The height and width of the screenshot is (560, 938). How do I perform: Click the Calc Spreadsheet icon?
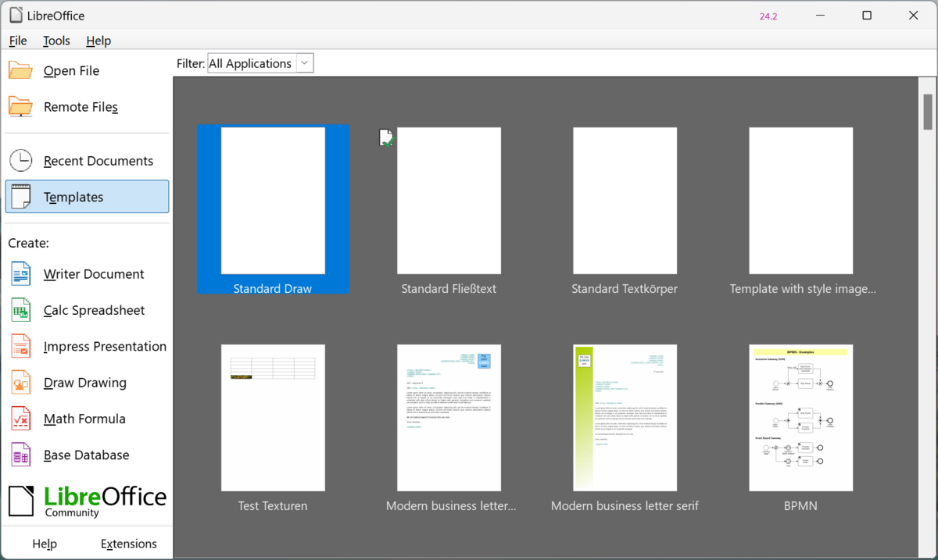point(20,310)
